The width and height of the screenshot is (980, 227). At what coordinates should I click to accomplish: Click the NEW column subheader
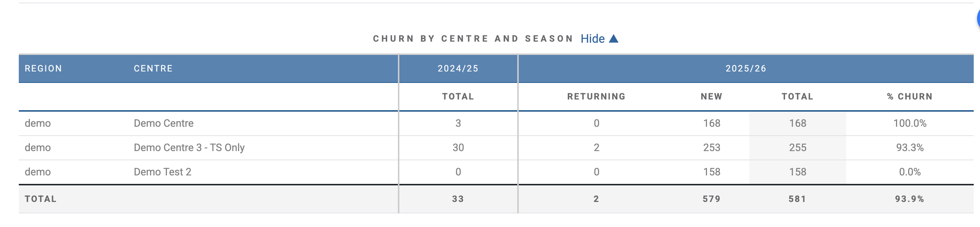coord(711,97)
